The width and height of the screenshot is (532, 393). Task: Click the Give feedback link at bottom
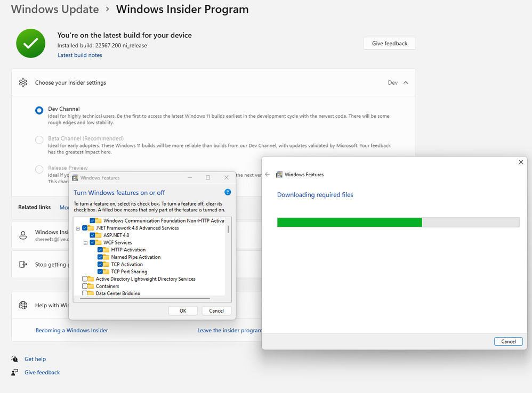click(42, 372)
